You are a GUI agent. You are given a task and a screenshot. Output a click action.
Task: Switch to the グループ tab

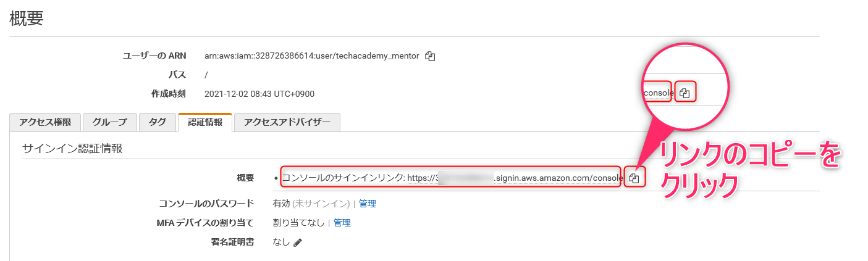coord(109,122)
